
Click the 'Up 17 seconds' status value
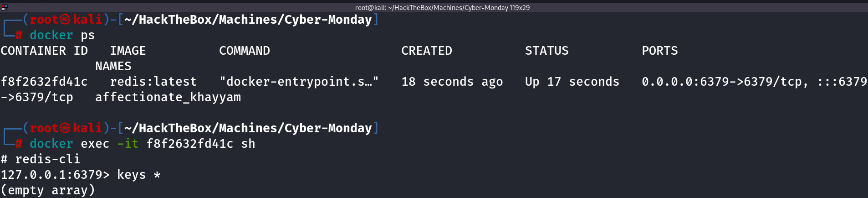pyautogui.click(x=572, y=82)
